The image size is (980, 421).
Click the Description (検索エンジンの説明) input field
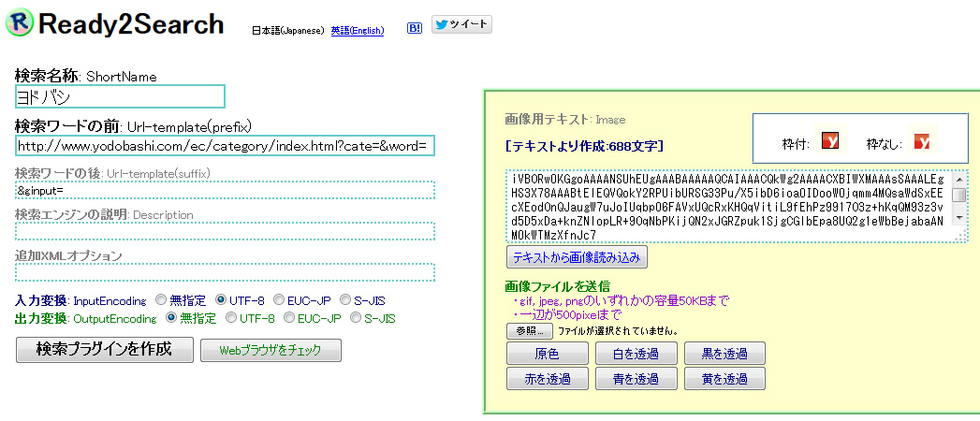tap(225, 231)
